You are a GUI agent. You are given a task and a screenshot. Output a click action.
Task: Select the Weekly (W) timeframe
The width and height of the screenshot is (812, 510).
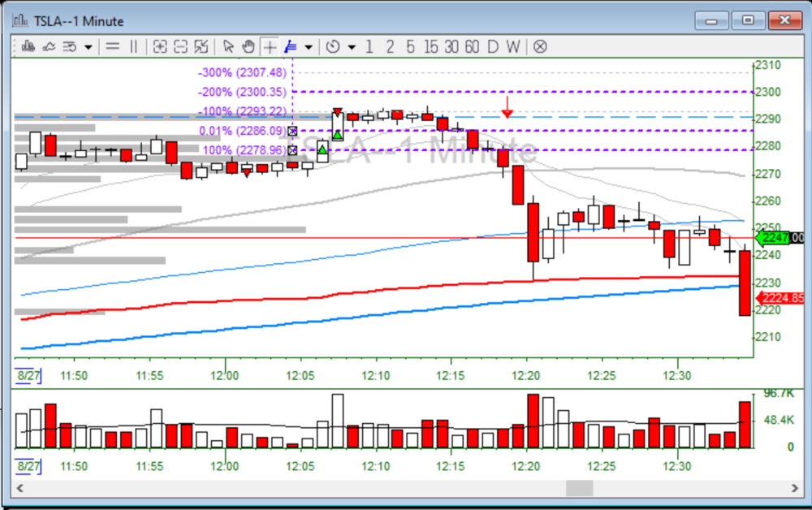[512, 46]
